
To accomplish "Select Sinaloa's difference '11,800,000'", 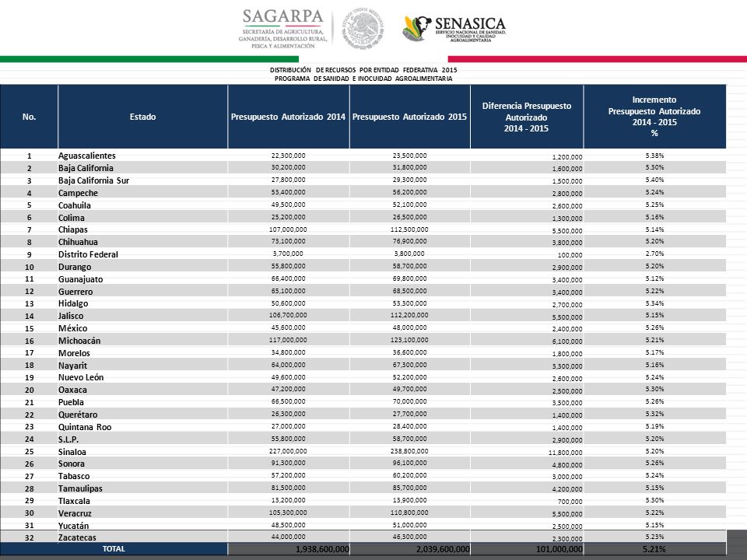I will click(x=565, y=453).
